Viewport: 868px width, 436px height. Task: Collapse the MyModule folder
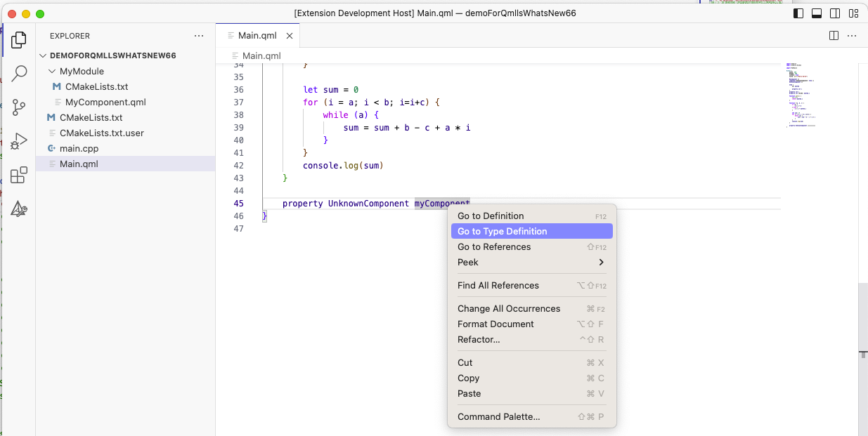coord(51,71)
